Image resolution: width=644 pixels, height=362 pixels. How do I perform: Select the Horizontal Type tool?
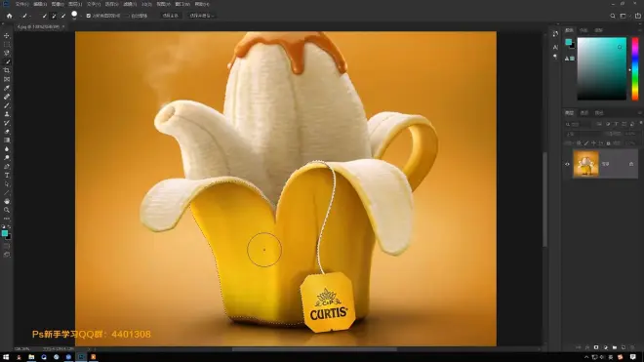[x=7, y=175]
